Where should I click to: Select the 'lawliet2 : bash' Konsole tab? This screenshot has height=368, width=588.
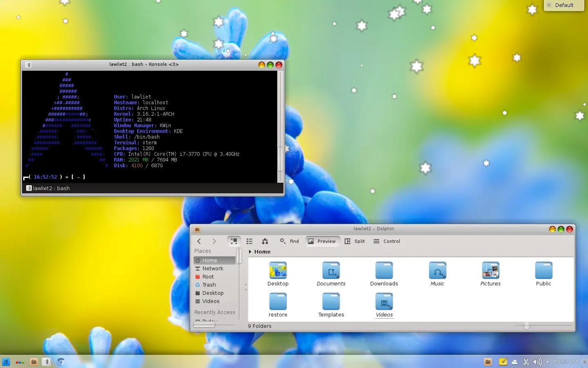click(48, 188)
